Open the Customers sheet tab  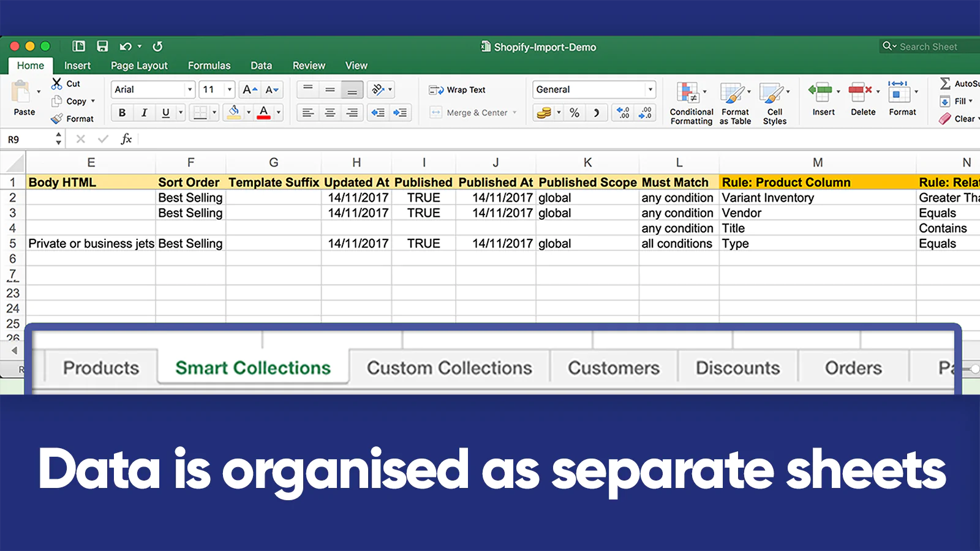pos(614,368)
